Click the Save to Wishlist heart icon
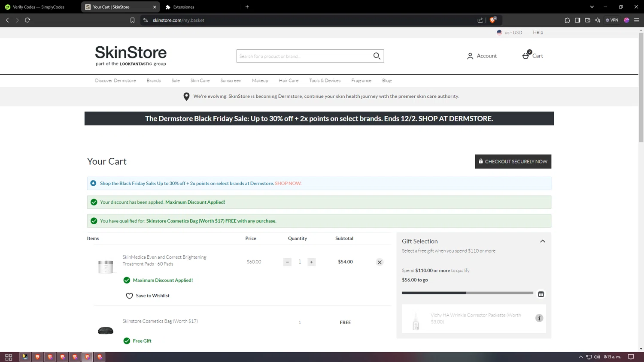The image size is (644, 362). point(129,296)
